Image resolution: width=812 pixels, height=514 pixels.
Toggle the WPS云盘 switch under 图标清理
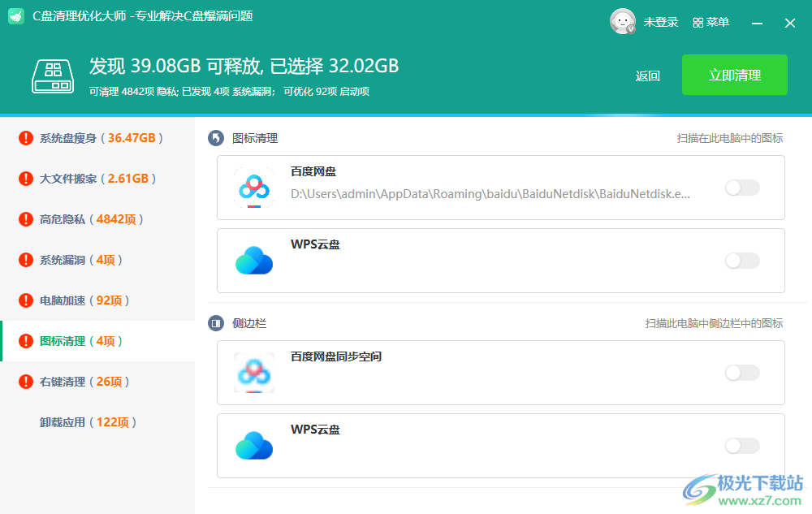pyautogui.click(x=741, y=261)
